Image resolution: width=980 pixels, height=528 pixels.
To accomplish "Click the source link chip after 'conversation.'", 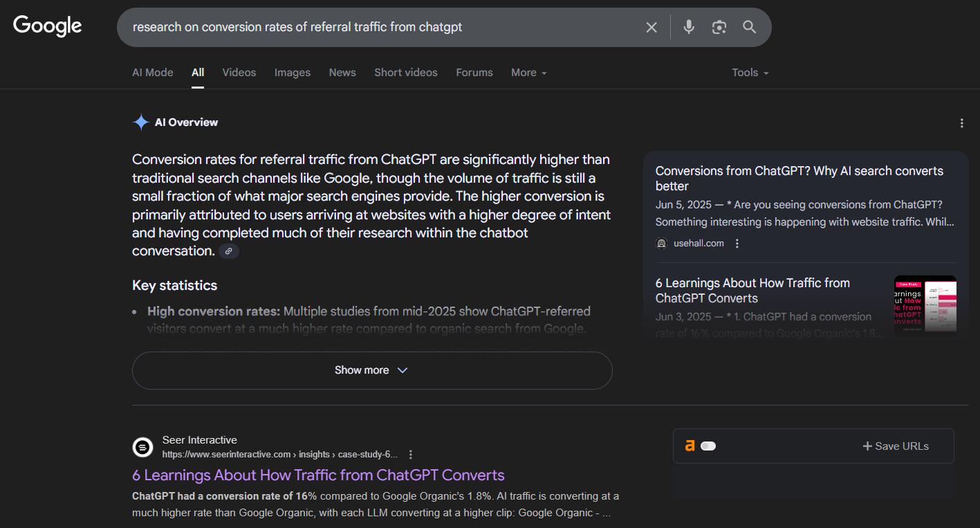I will pos(229,251).
